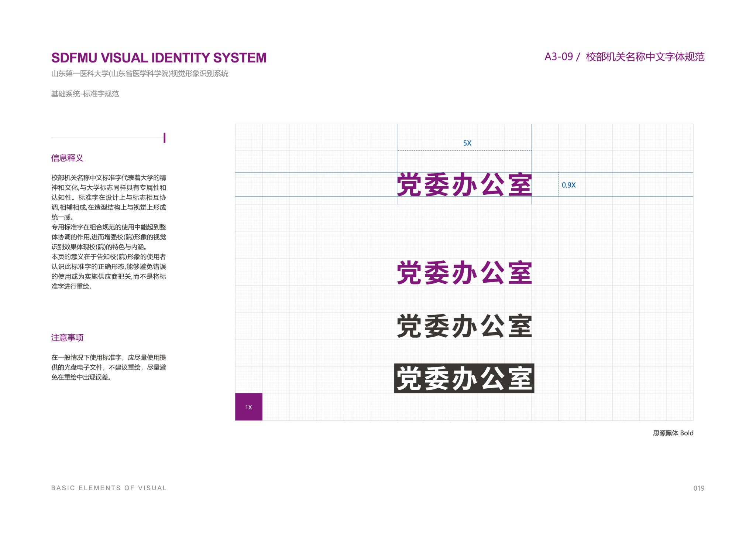Click the purple vertical bar marker at divider
Screen dimensions: 756x535
tap(164, 138)
